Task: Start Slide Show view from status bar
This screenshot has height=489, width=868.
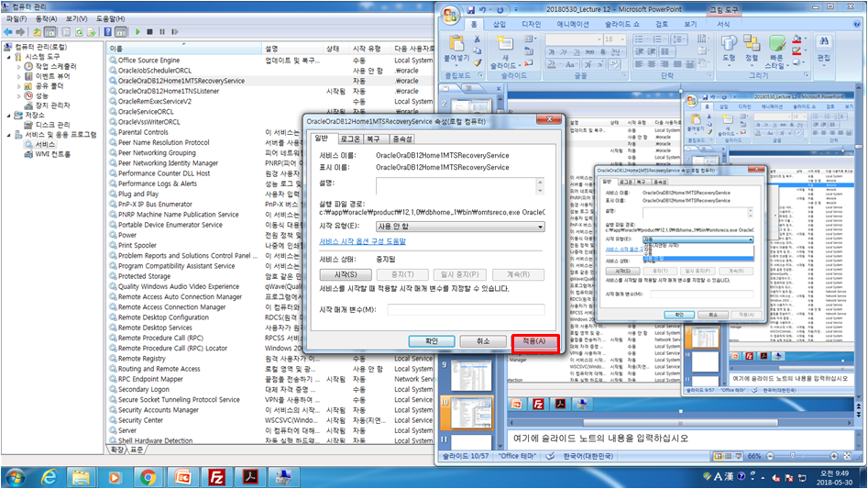Action: click(x=739, y=456)
